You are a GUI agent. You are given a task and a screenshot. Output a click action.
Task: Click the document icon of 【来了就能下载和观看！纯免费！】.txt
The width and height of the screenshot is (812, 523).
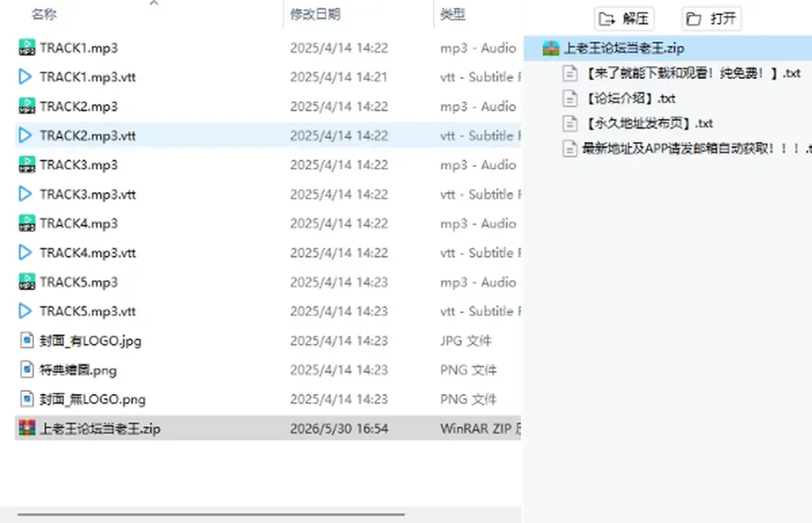(x=569, y=73)
